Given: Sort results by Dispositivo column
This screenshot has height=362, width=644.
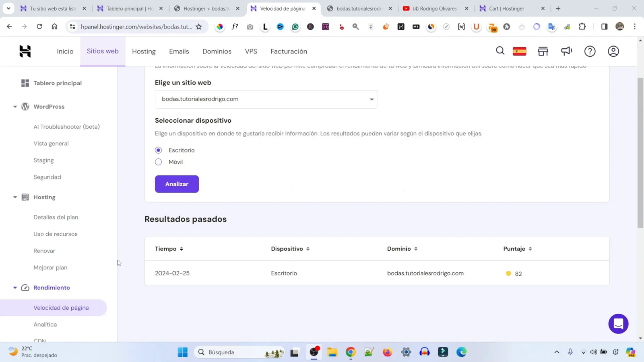Looking at the screenshot, I should pyautogui.click(x=290, y=249).
